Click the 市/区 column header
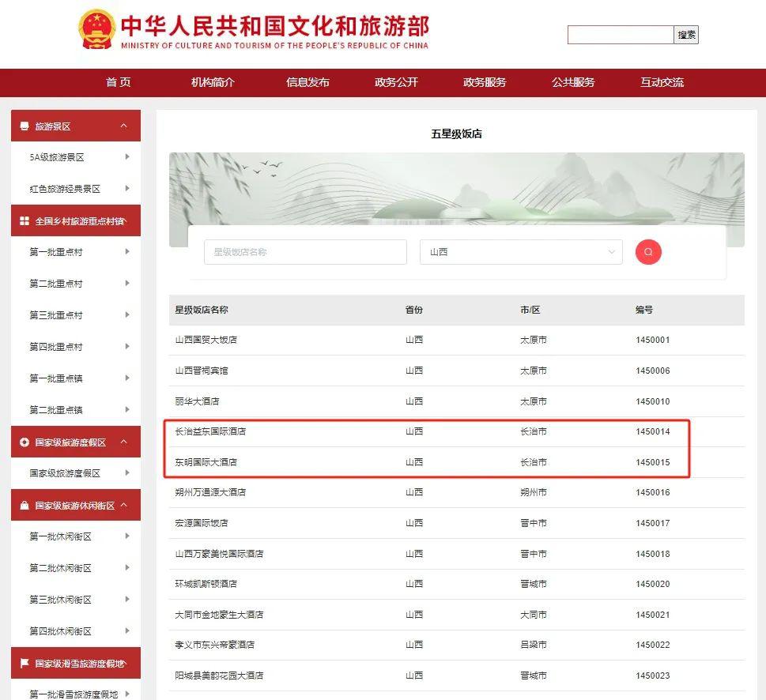The image size is (766, 700). click(x=530, y=310)
